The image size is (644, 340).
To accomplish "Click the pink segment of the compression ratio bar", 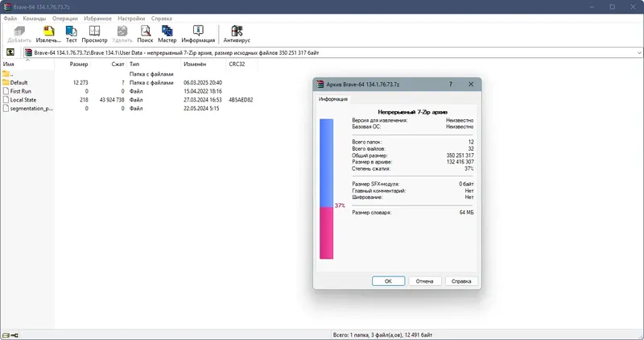I will [x=327, y=233].
